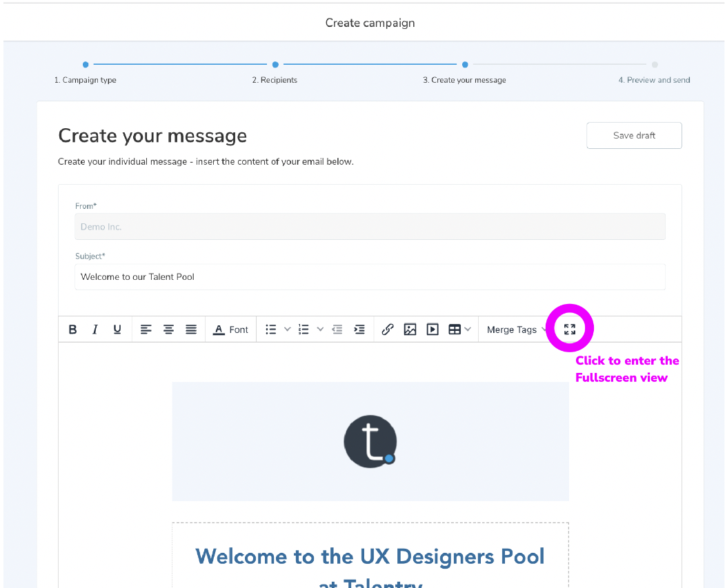Image resolution: width=725 pixels, height=588 pixels.
Task: Insert a video with the media icon
Action: [x=433, y=330]
